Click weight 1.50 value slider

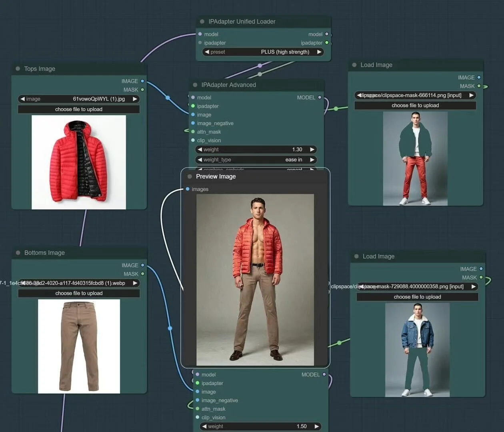pos(260,426)
